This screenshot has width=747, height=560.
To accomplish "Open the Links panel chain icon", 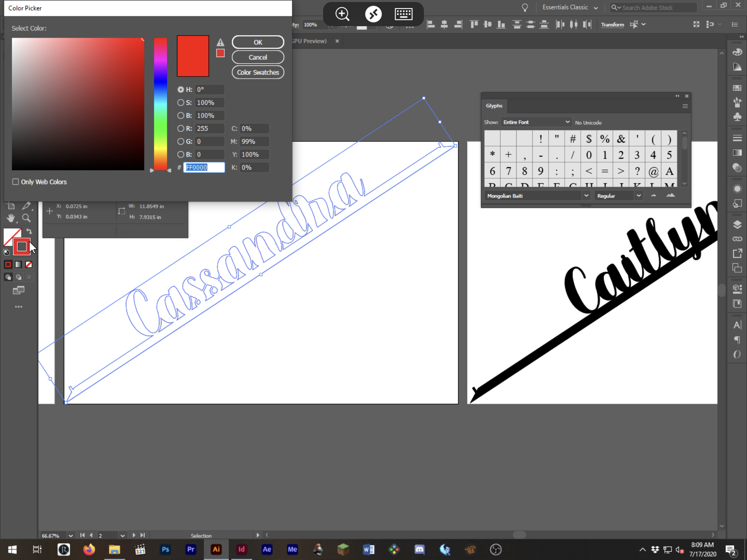I will pos(737,239).
